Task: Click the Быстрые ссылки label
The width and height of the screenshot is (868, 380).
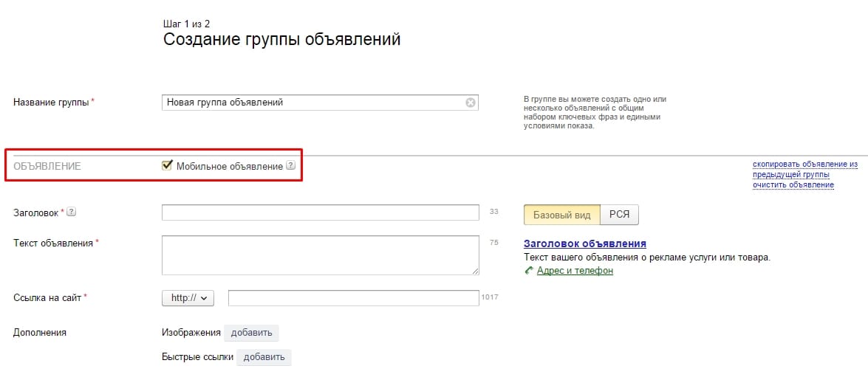Action: click(x=198, y=357)
